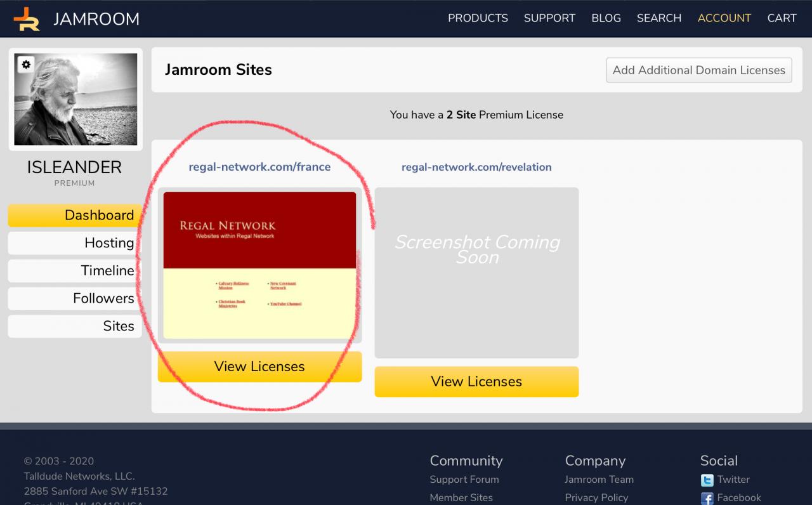The image size is (812, 505).
Task: Open the Cart
Action: click(x=782, y=18)
